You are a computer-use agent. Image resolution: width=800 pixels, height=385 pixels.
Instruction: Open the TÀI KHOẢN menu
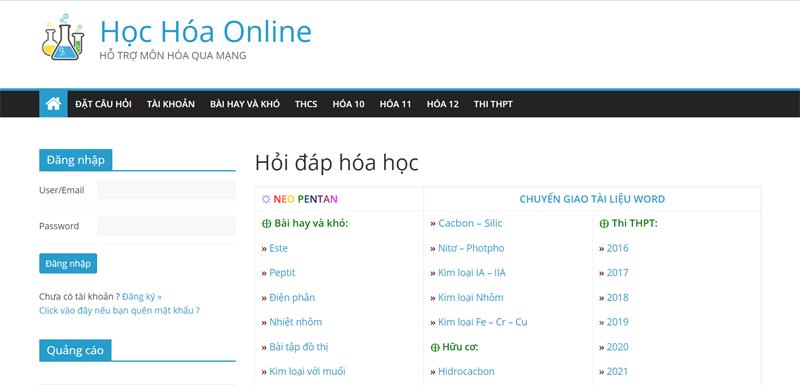(x=170, y=104)
